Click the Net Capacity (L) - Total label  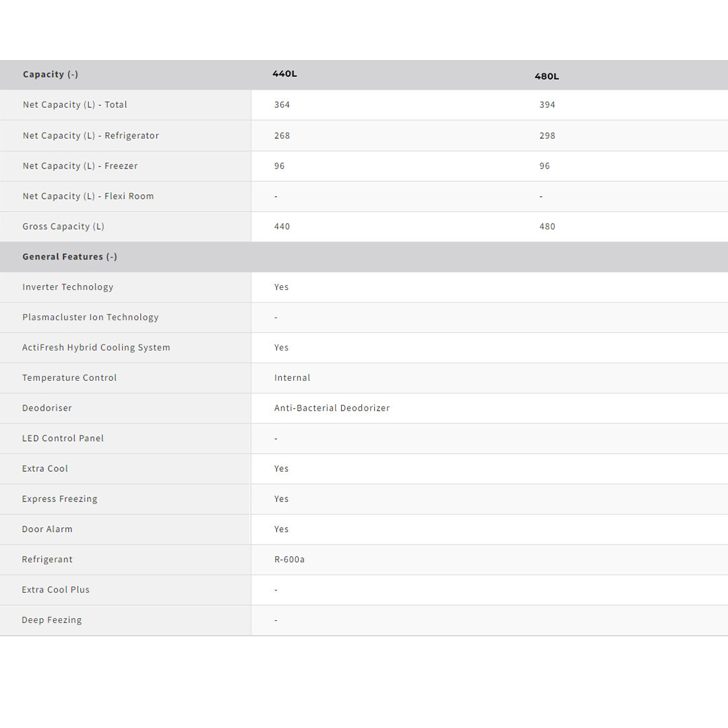point(75,105)
